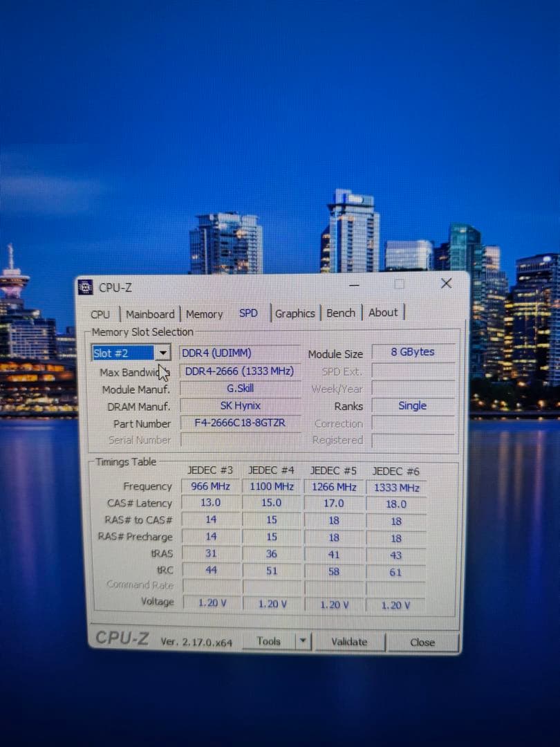Choose Slot #2 from the slot selector
Screen dimensions: 560x747
pyautogui.click(x=124, y=353)
